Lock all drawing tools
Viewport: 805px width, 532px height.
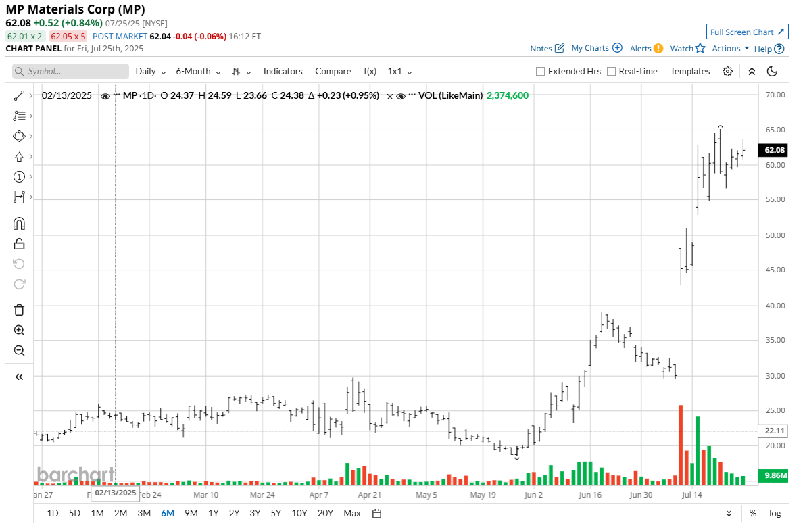click(x=19, y=243)
